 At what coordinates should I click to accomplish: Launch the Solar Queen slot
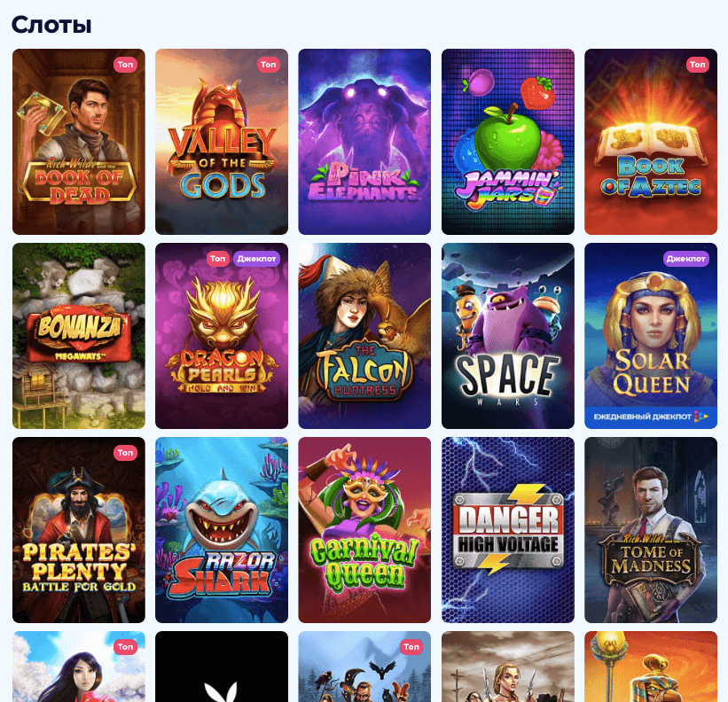651,336
